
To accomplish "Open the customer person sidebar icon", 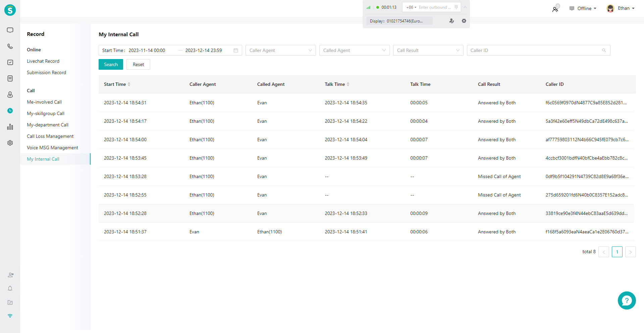I will pos(10,95).
